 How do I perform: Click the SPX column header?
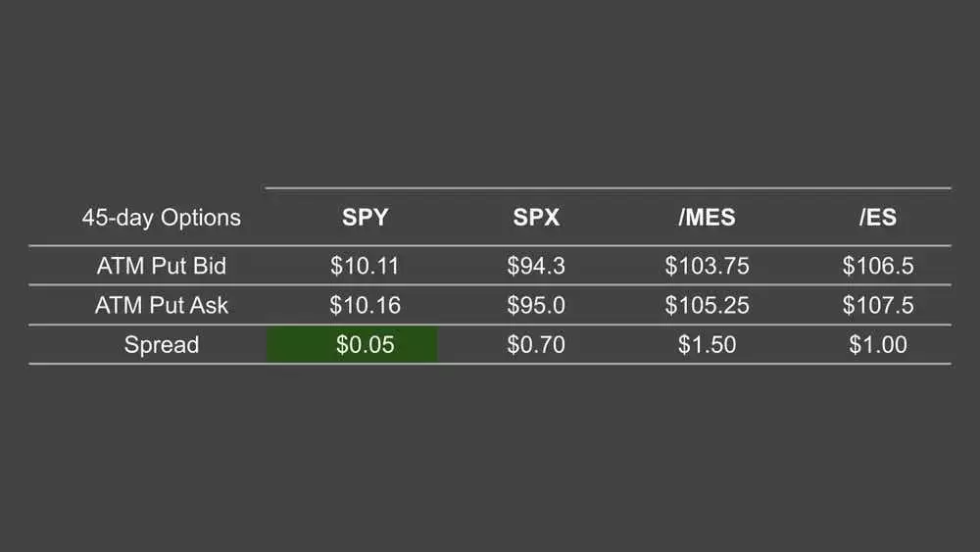pos(536,218)
